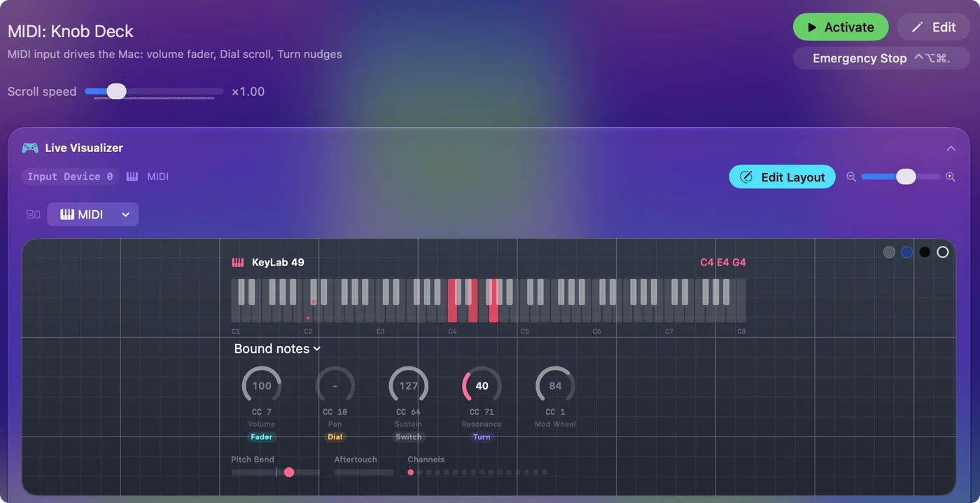Open Edit for the MIDI profile

coord(934,27)
